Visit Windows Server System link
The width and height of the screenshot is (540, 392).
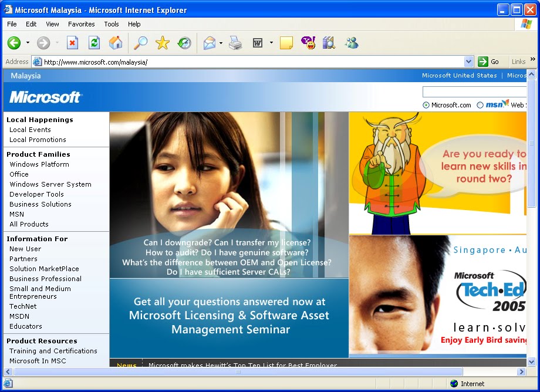[50, 184]
